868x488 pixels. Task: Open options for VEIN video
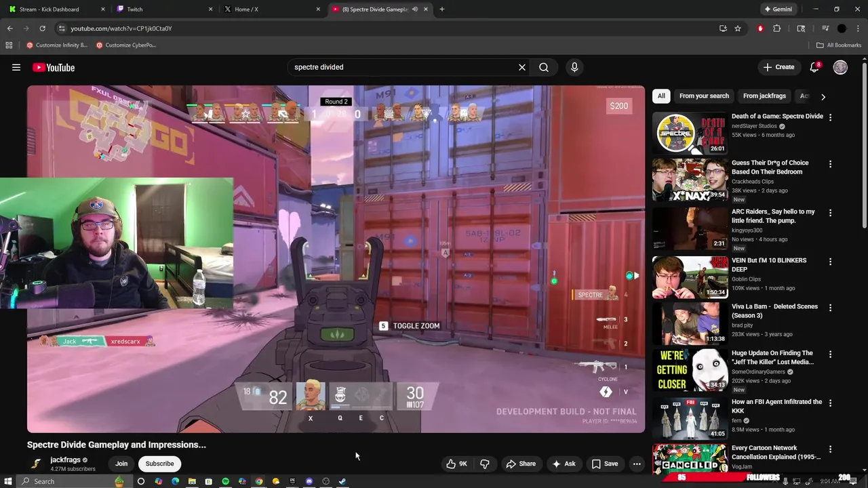pos(830,262)
